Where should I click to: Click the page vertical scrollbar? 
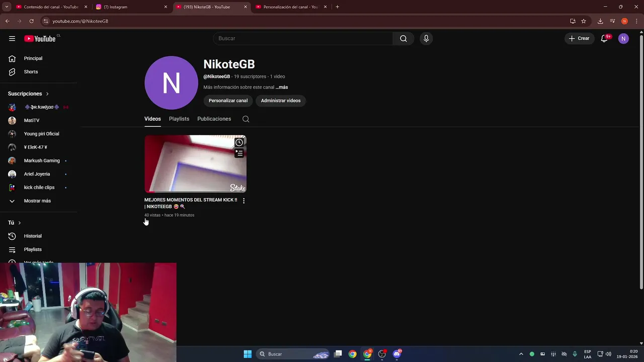coord(641,161)
